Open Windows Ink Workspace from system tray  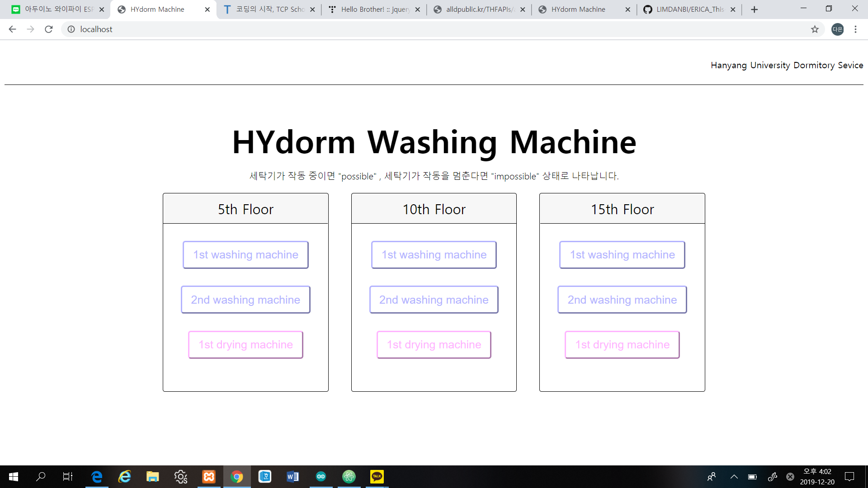pyautogui.click(x=772, y=477)
